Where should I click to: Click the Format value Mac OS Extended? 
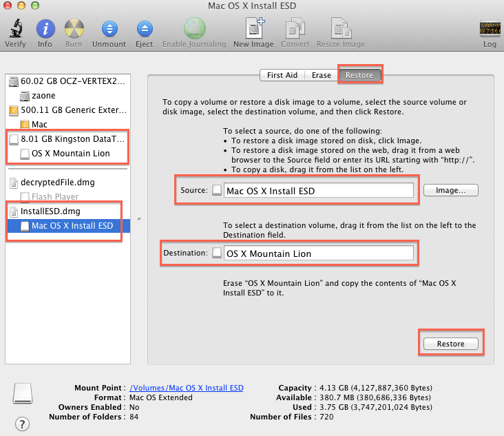point(160,397)
